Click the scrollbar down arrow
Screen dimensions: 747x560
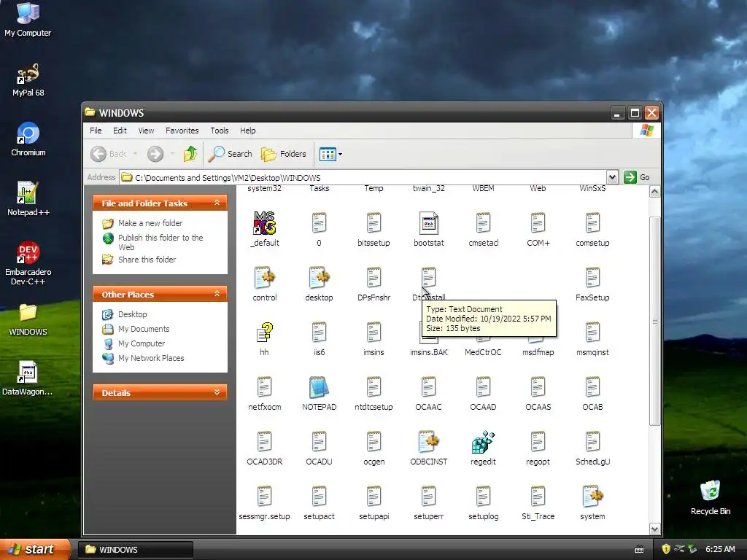(x=654, y=529)
